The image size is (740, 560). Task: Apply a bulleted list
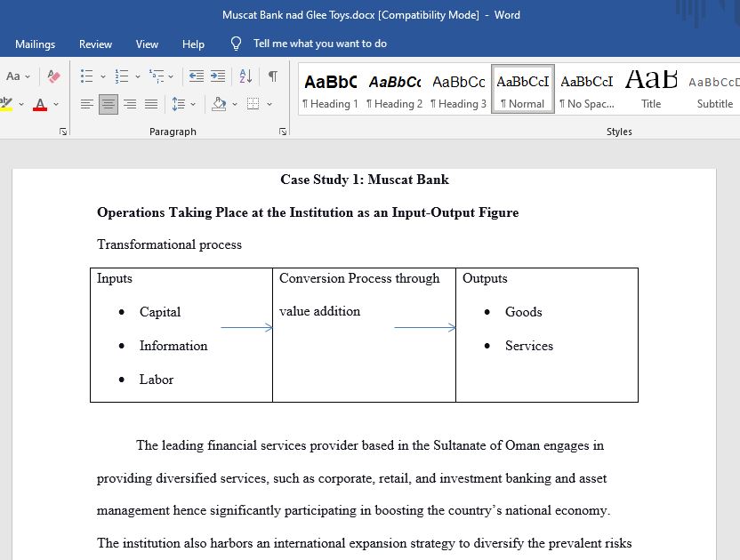tap(86, 76)
